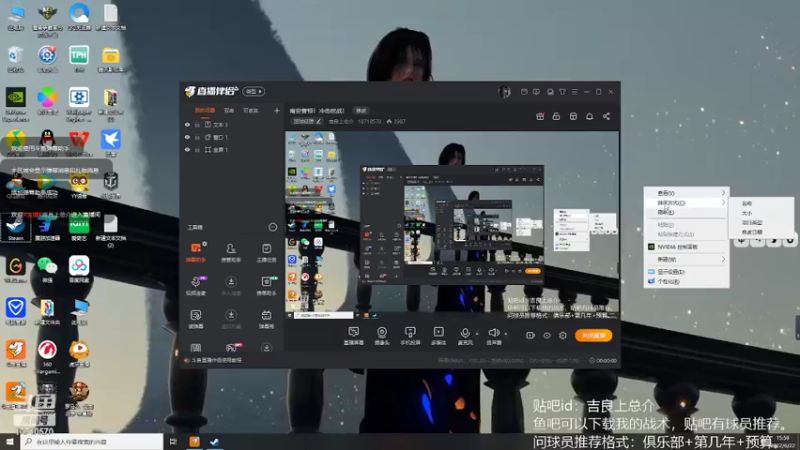Open the 主播任务 checklist tool icon
This screenshot has width=800, height=450.
pos(266,253)
